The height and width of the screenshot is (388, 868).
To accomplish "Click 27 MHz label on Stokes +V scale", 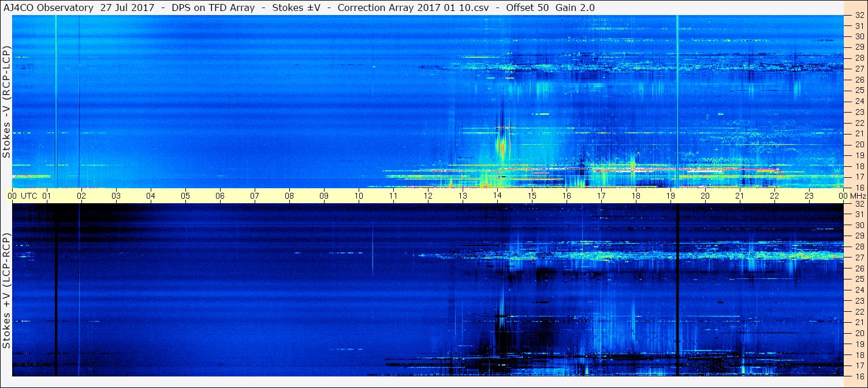I will point(859,258).
